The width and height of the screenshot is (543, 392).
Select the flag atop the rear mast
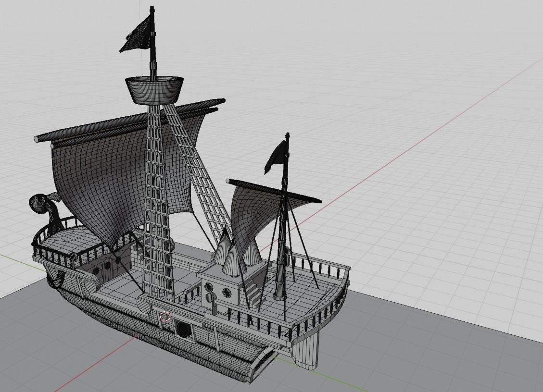point(276,158)
